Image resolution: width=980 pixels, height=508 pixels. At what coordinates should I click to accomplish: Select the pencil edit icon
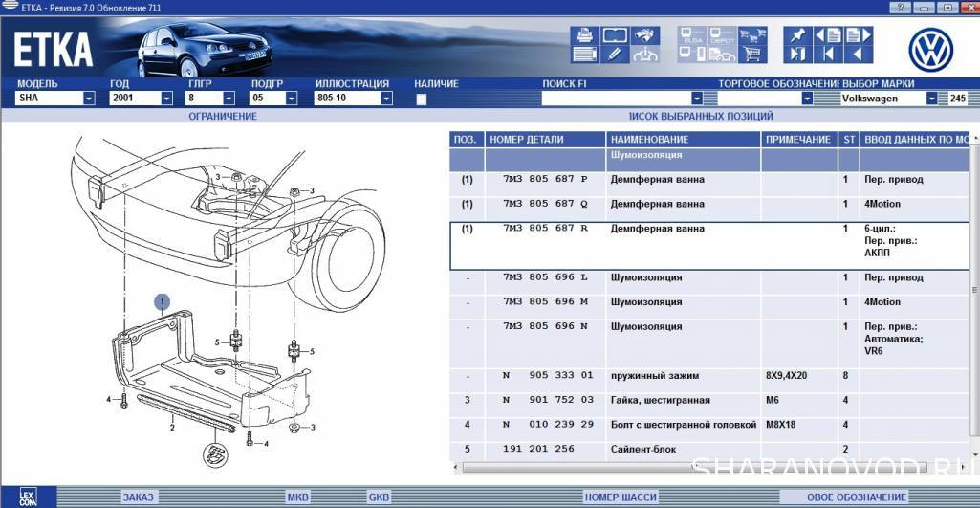(x=614, y=55)
